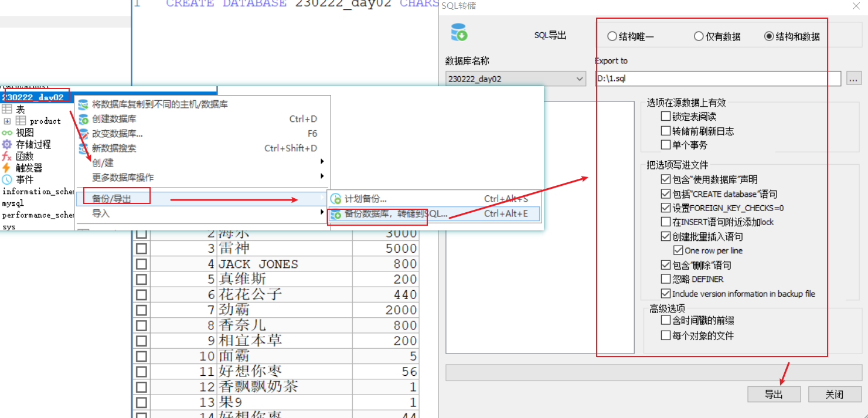Screen dimensions: 868x418
Task: Open the 导入 menu entry
Action: 201,213
